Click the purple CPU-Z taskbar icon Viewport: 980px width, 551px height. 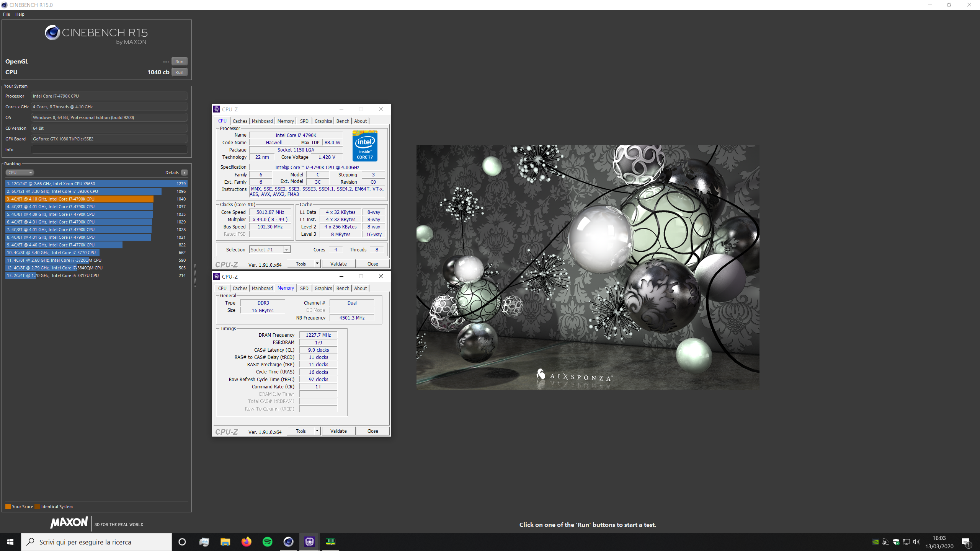pos(309,542)
